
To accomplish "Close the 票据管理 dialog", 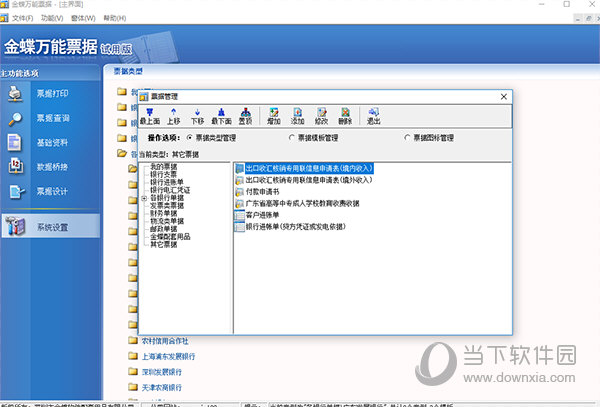I will [504, 97].
